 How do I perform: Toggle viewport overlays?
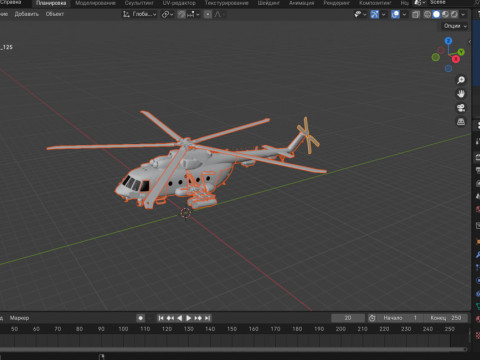pyautogui.click(x=395, y=14)
